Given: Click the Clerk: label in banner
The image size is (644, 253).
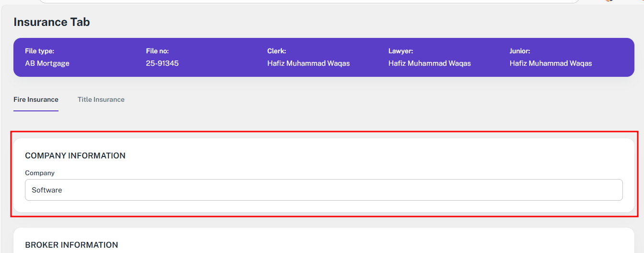Looking at the screenshot, I should point(277,51).
